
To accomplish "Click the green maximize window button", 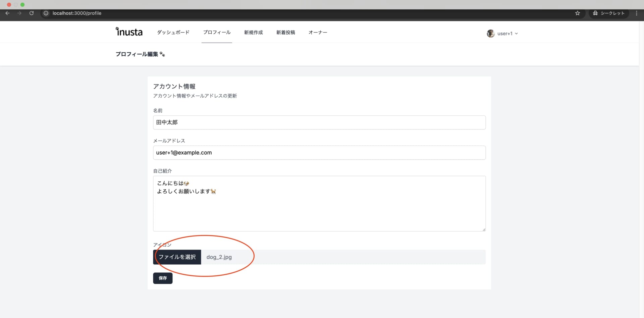I will point(22,5).
